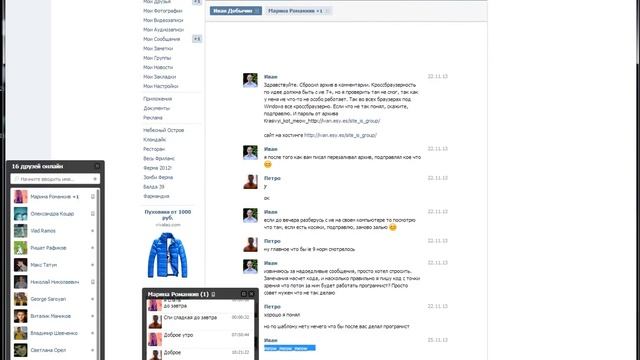640x360 pixels.
Task: Open Мои Настройки
Action: pyautogui.click(x=160, y=86)
